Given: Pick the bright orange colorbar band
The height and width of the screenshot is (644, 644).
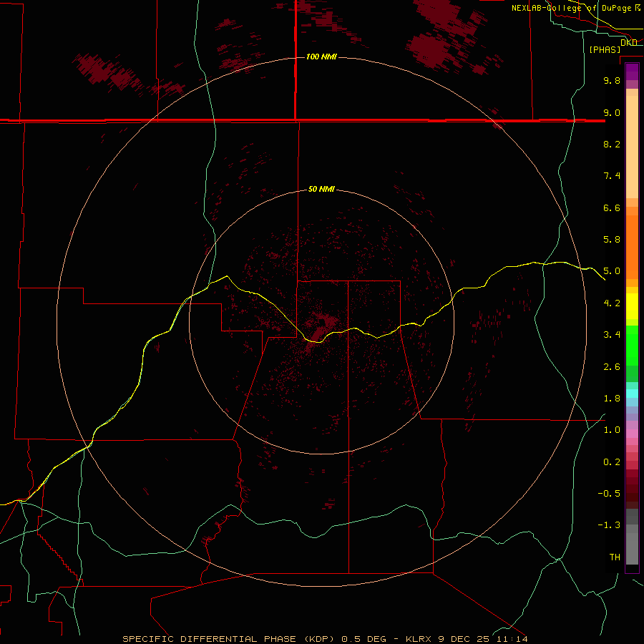Looking at the screenshot, I should point(632,247).
